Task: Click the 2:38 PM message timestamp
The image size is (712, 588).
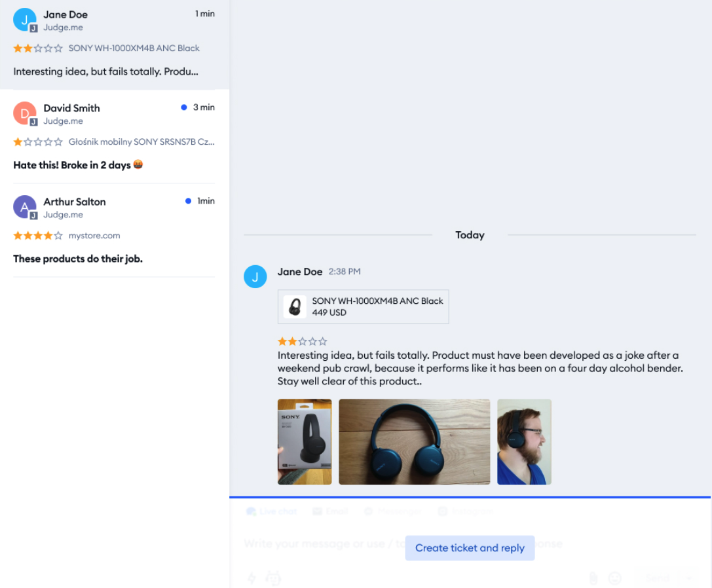Action: [x=345, y=272]
